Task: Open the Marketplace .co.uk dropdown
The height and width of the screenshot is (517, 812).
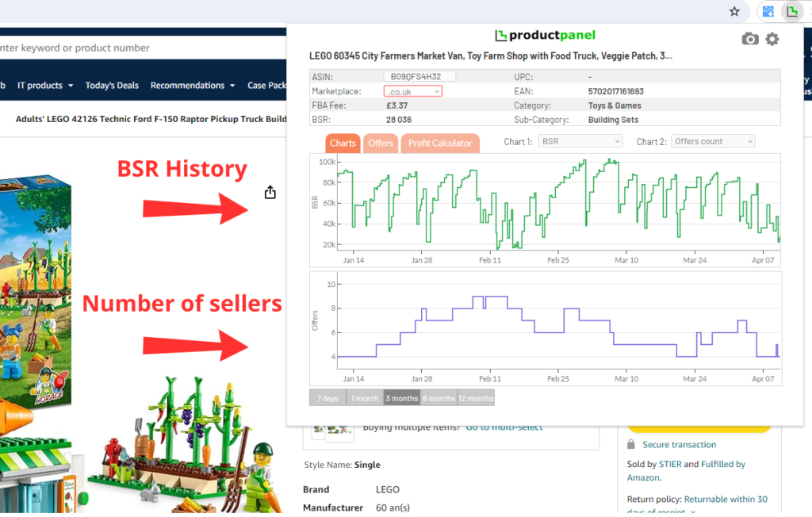Action: coord(412,92)
